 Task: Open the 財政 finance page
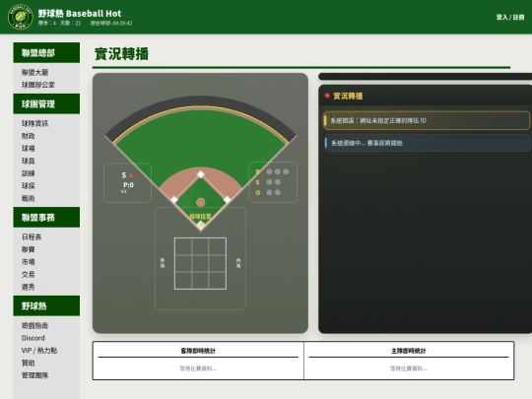[x=29, y=136]
